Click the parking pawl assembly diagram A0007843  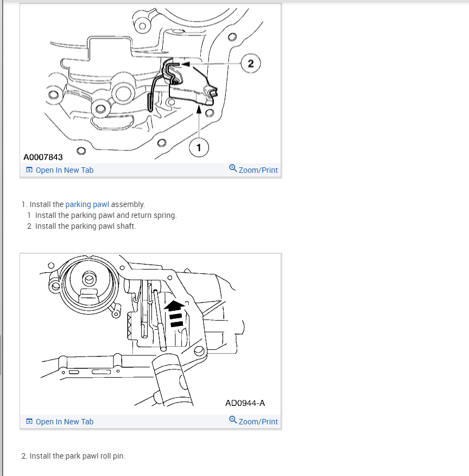151,83
